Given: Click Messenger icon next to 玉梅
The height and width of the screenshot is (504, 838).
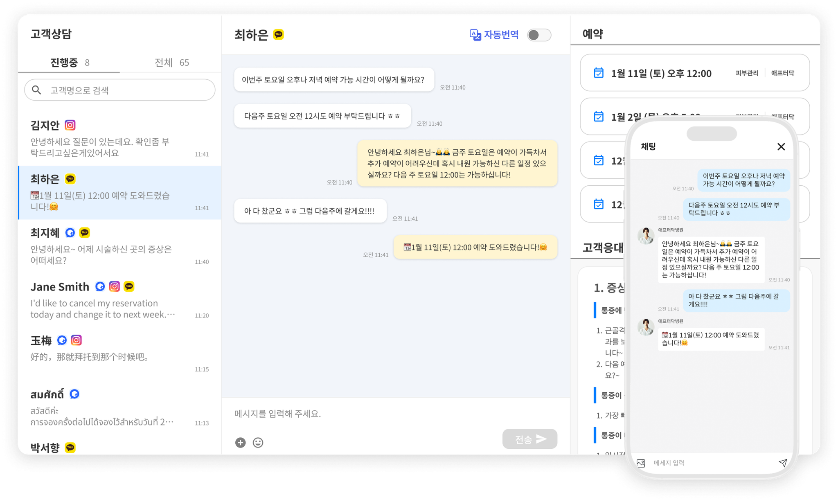Looking at the screenshot, I should click(62, 340).
